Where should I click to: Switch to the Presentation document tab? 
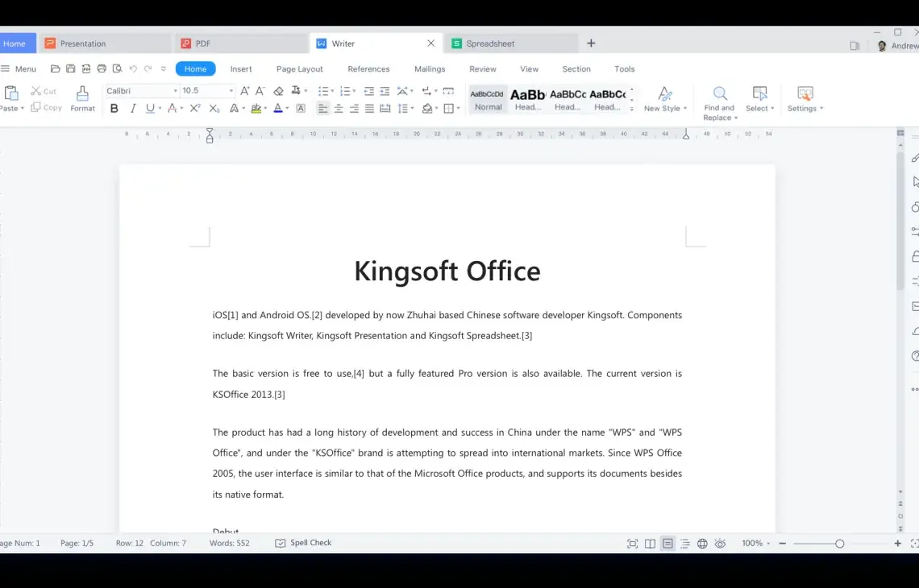click(x=106, y=43)
